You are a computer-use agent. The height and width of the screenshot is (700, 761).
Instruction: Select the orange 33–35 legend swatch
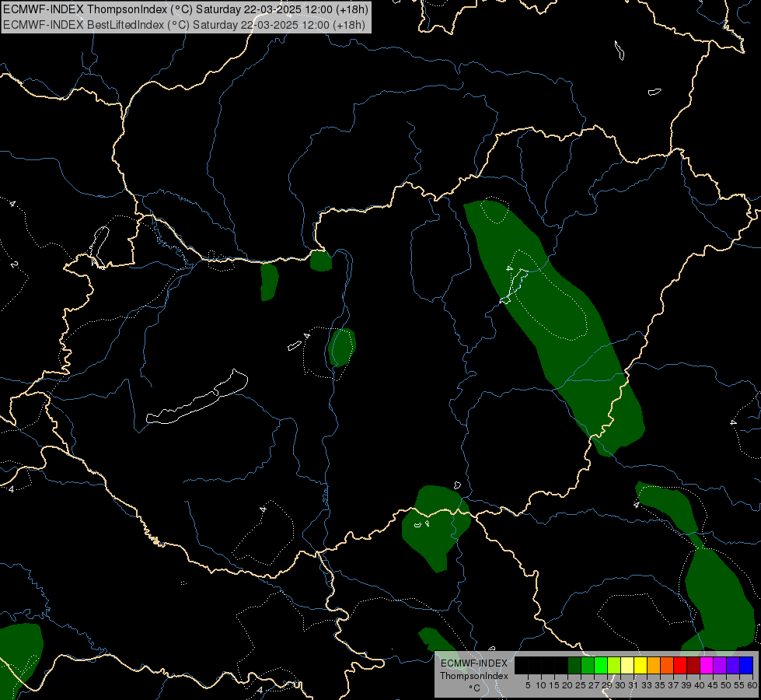pos(654,665)
